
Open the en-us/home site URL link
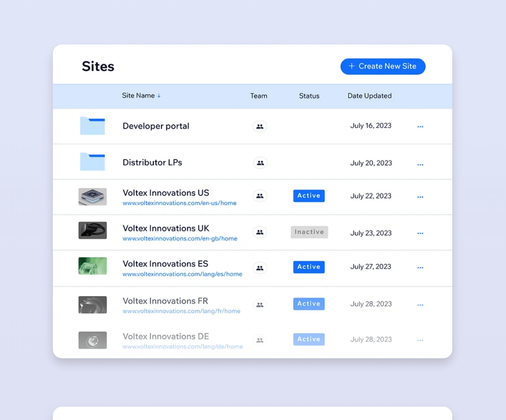pos(179,203)
